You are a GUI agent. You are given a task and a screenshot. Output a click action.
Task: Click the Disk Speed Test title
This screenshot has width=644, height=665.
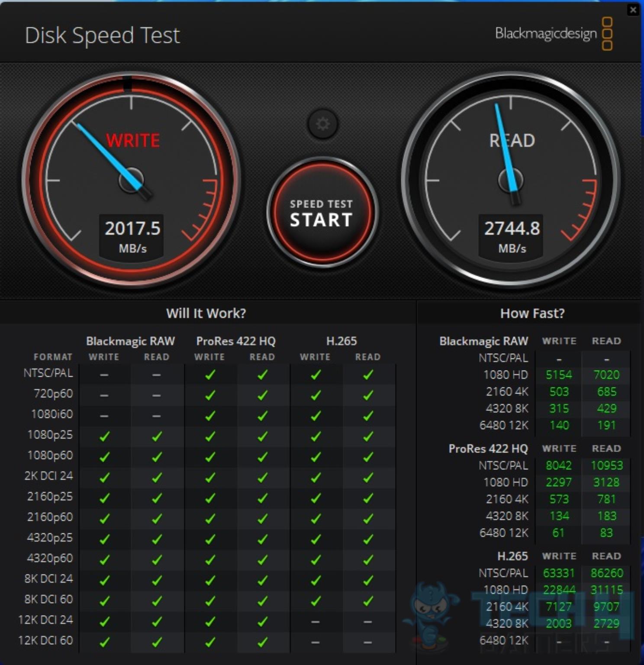click(x=102, y=36)
